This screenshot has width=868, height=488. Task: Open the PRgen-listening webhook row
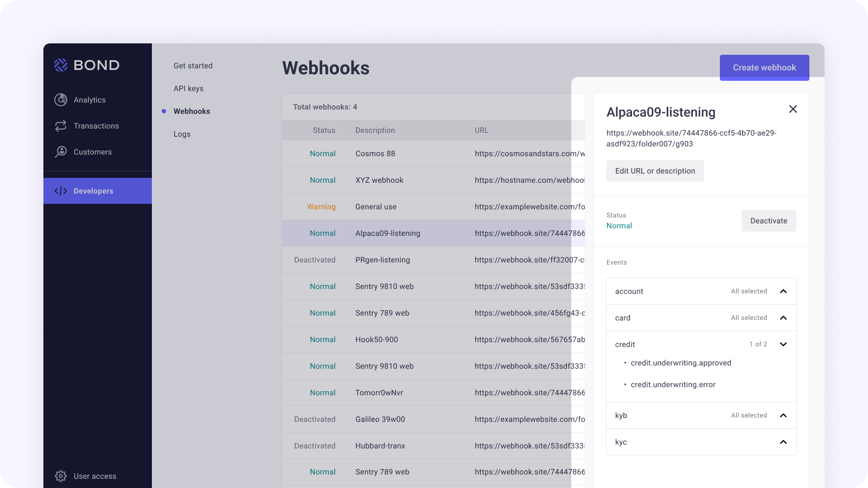point(433,260)
